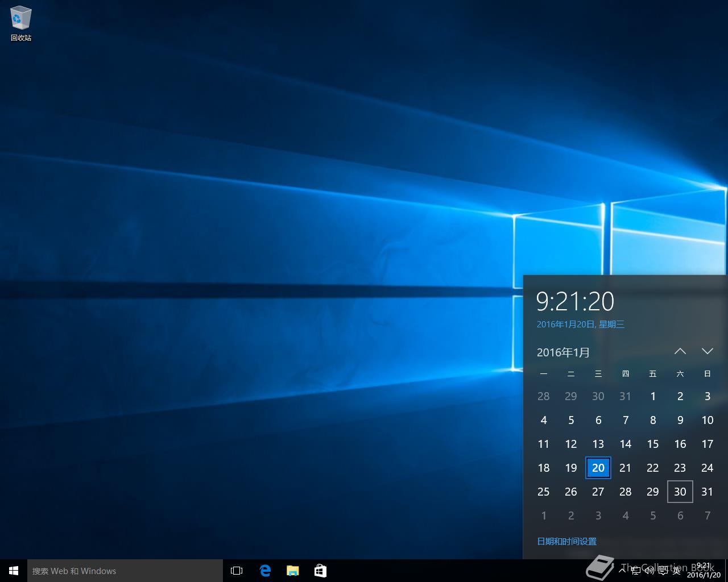Select January 27 in the calendar
Screen dimensions: 728x582
coord(598,492)
